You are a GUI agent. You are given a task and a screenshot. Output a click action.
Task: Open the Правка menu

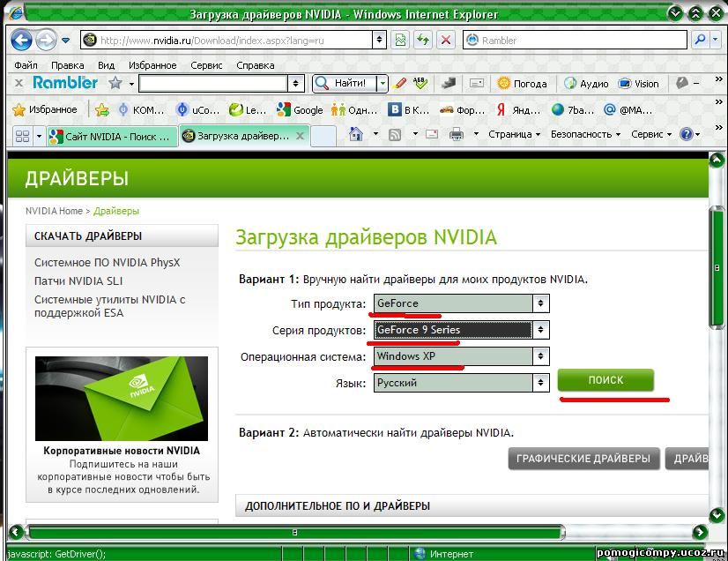pos(67,65)
